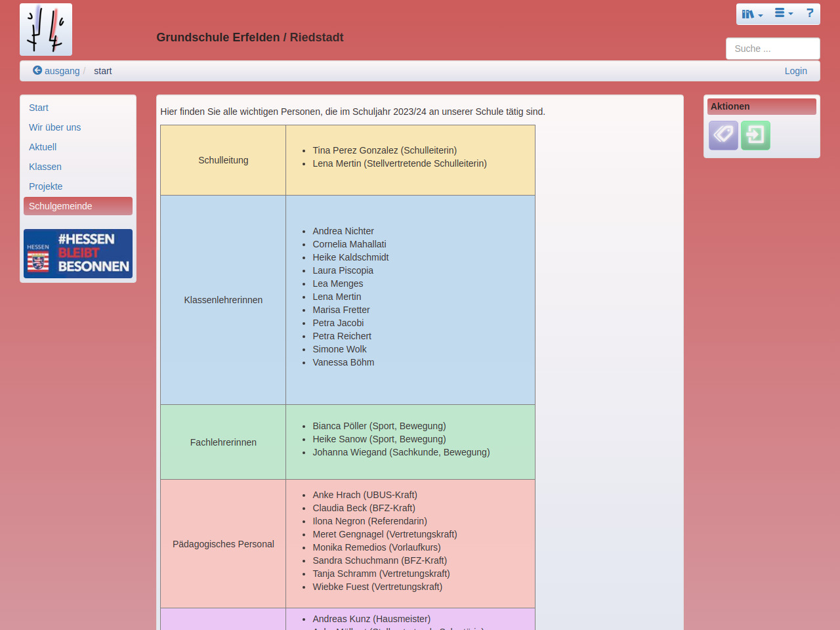Click the Aktionen panel header
840x630 pixels.
pyautogui.click(x=761, y=106)
